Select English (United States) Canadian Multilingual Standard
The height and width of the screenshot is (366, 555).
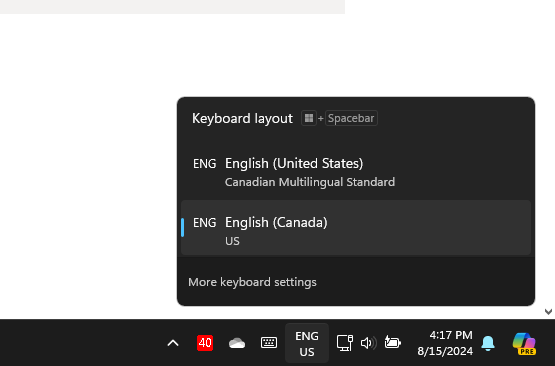point(356,172)
